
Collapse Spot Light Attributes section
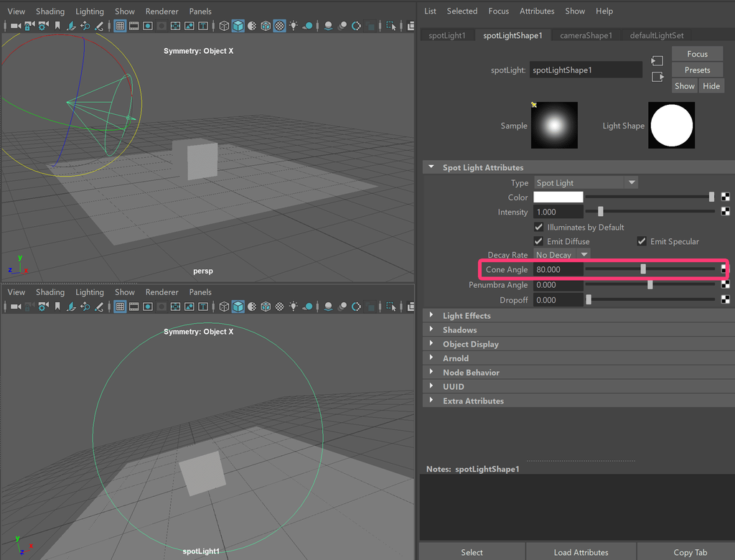[x=431, y=167]
